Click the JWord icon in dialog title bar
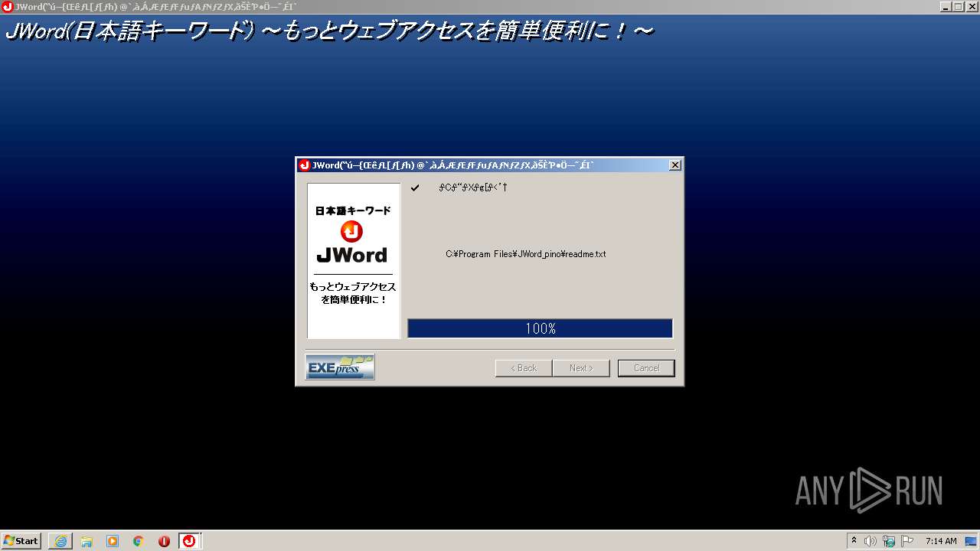The width and height of the screenshot is (980, 551). click(x=305, y=165)
